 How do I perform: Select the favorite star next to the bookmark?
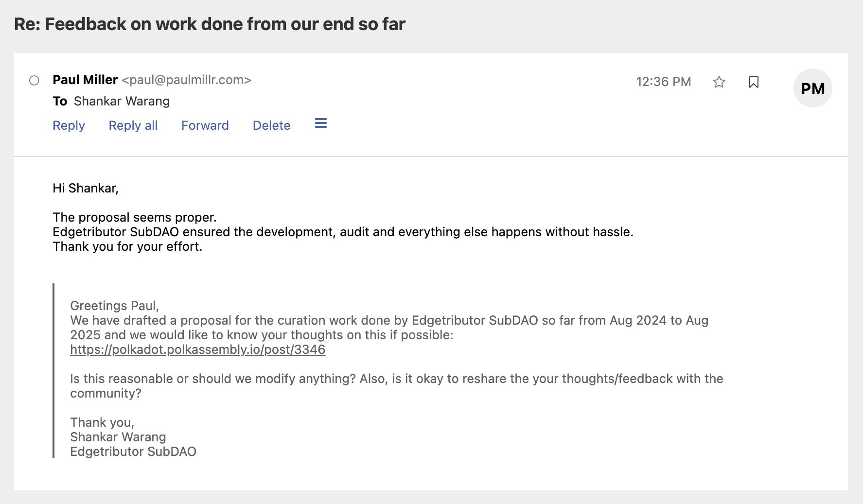[719, 82]
